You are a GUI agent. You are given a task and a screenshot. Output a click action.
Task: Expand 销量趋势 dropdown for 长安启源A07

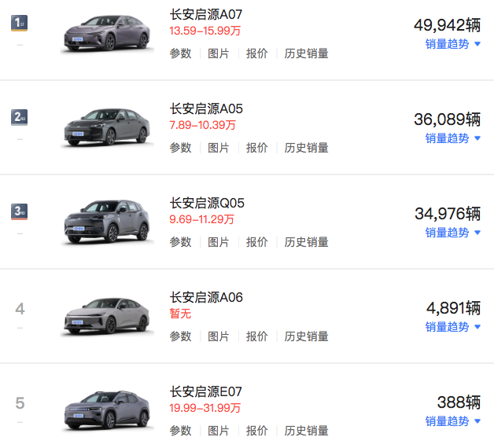coord(452,44)
